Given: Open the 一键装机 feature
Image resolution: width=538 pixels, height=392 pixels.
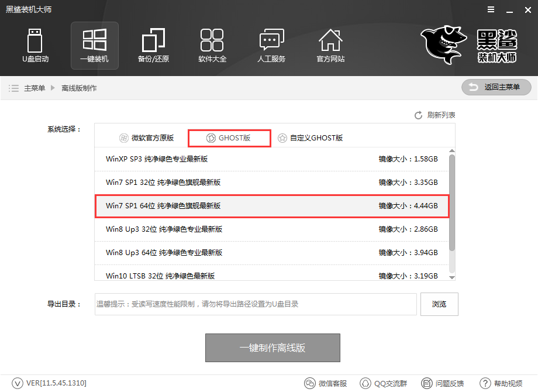Looking at the screenshot, I should click(x=94, y=46).
